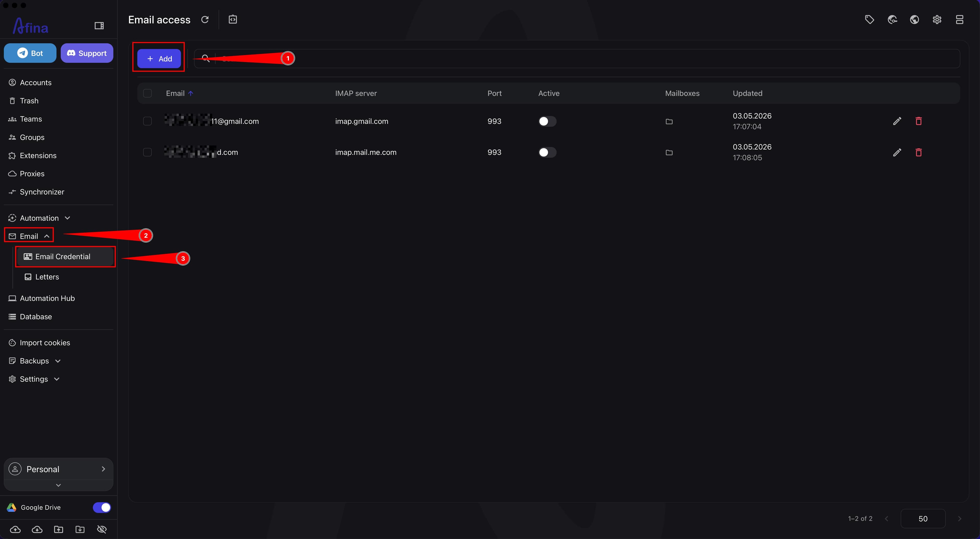Open Letters submenu item
The width and height of the screenshot is (980, 539).
47,277
